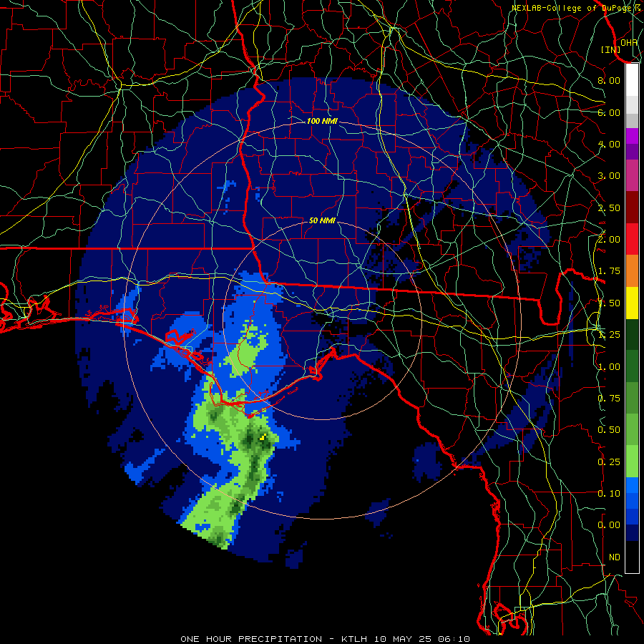Select the 0.00 legend value

(x=609, y=525)
